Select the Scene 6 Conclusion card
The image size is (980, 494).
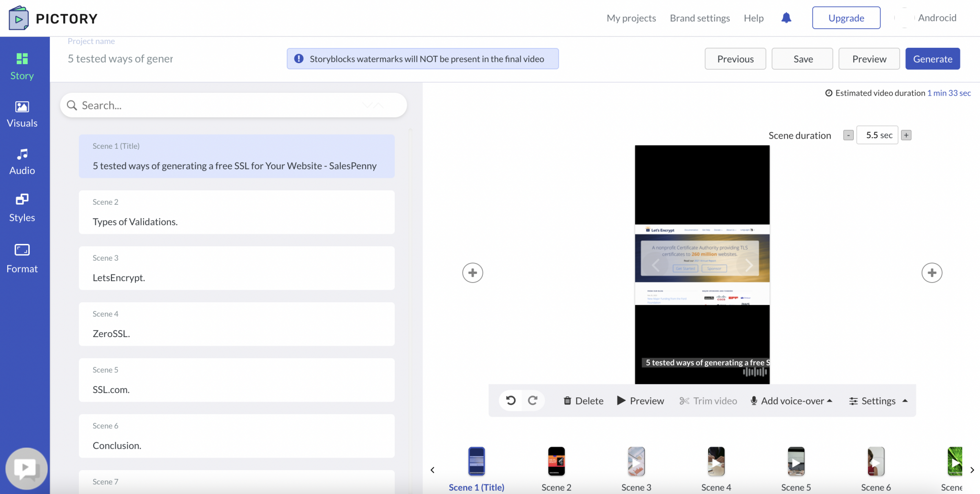(237, 436)
